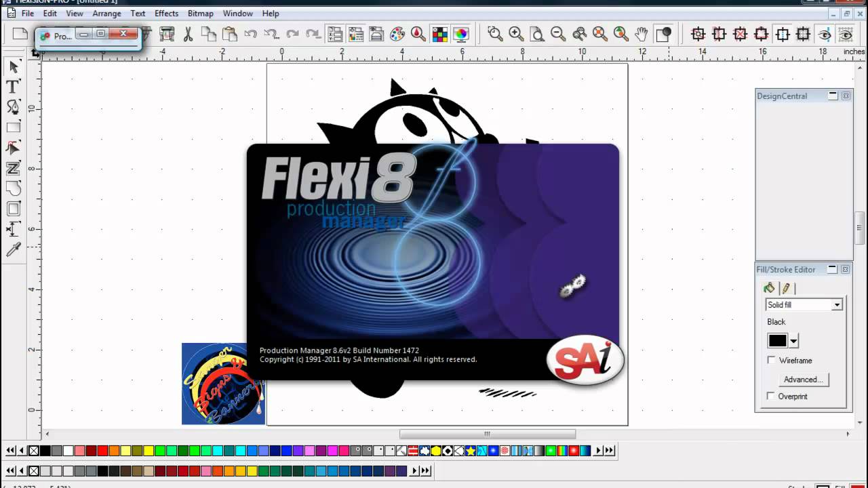
Task: Open the Black color swatch dropdown arrow
Action: coord(793,341)
